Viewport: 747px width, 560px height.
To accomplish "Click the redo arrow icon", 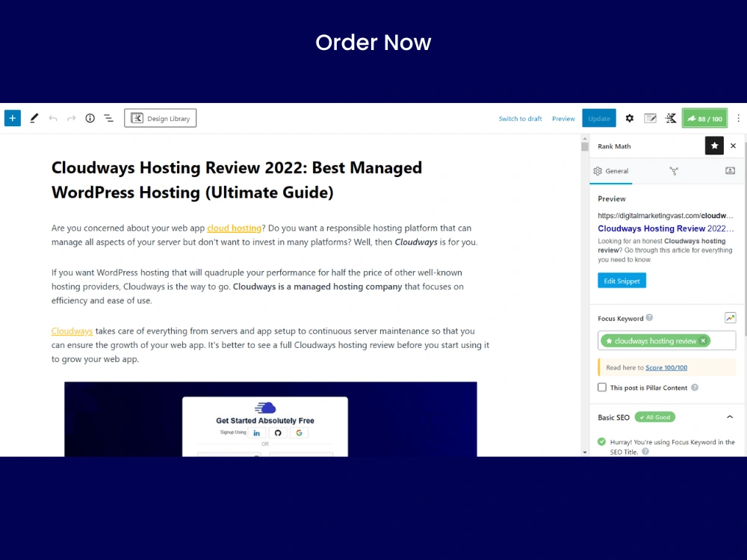I will (x=72, y=118).
